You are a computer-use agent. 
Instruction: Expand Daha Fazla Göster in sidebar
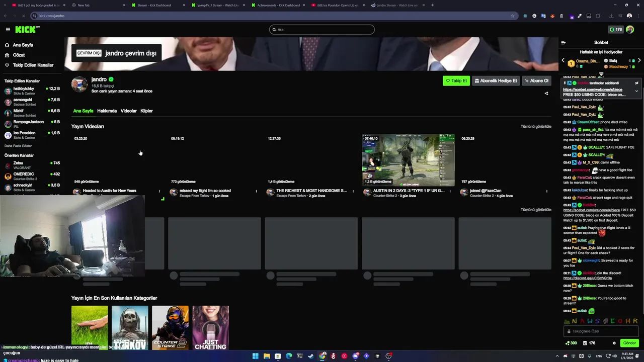(18, 146)
